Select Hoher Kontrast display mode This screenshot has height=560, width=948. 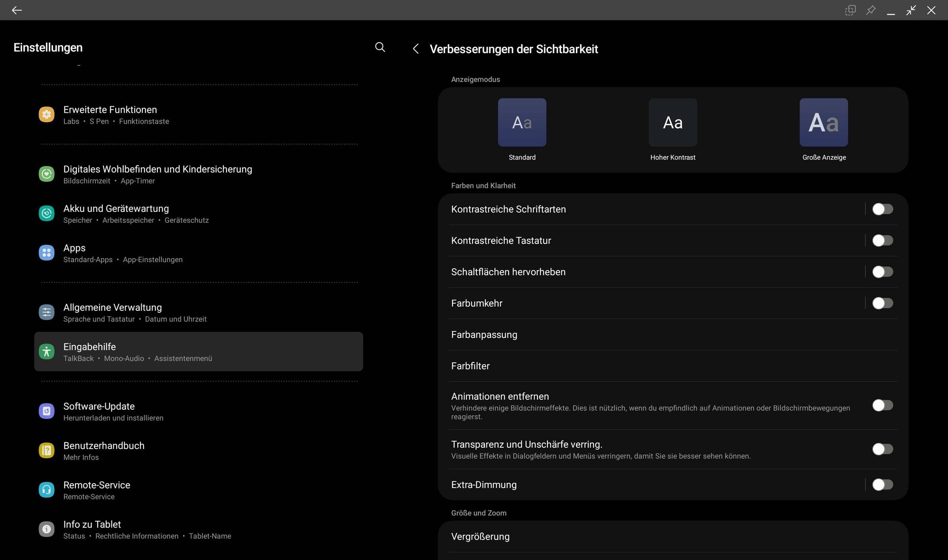pos(673,122)
